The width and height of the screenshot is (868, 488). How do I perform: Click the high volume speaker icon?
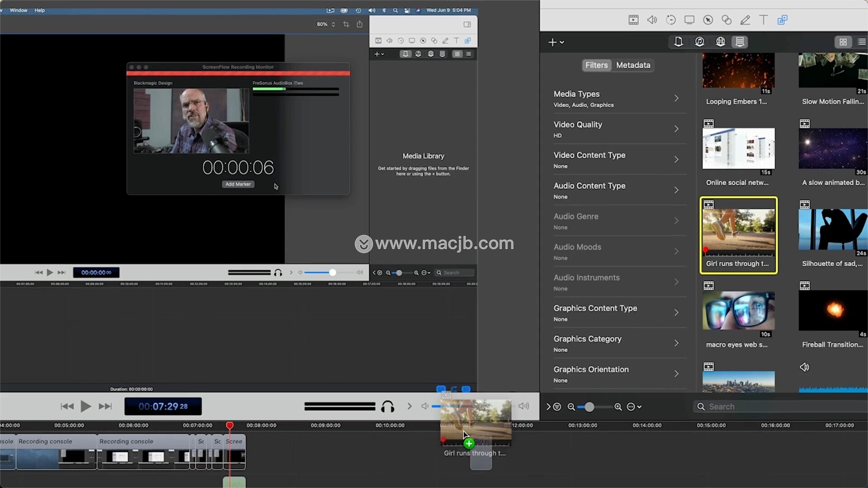(x=524, y=406)
